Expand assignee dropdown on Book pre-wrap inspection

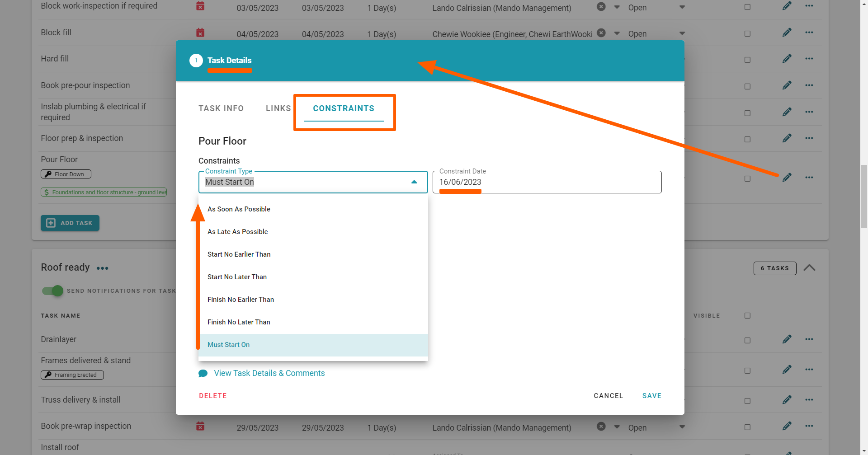pyautogui.click(x=617, y=427)
